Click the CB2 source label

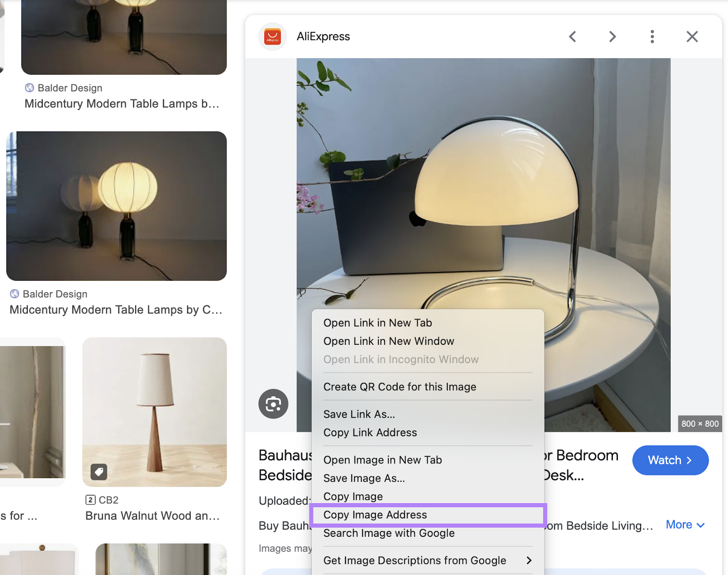click(108, 500)
